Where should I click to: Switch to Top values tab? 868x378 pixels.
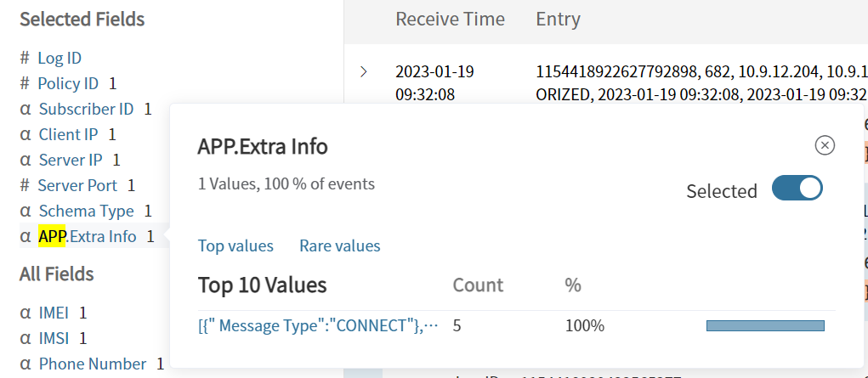[x=235, y=246]
